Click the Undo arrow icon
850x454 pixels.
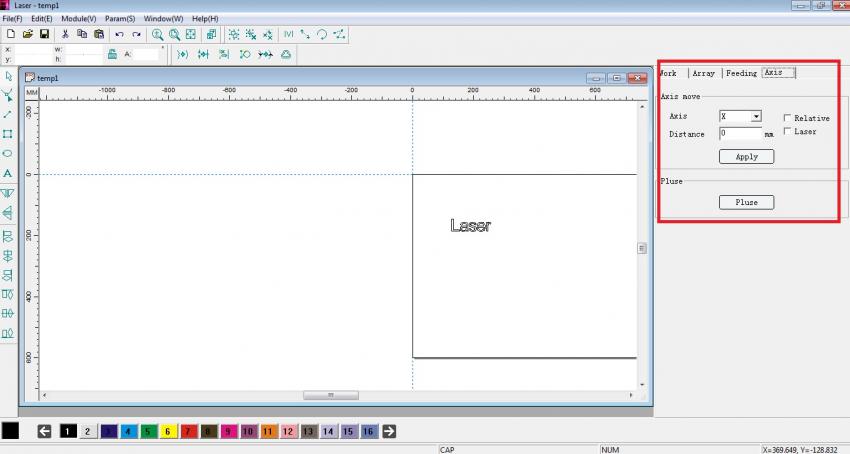pyautogui.click(x=119, y=34)
